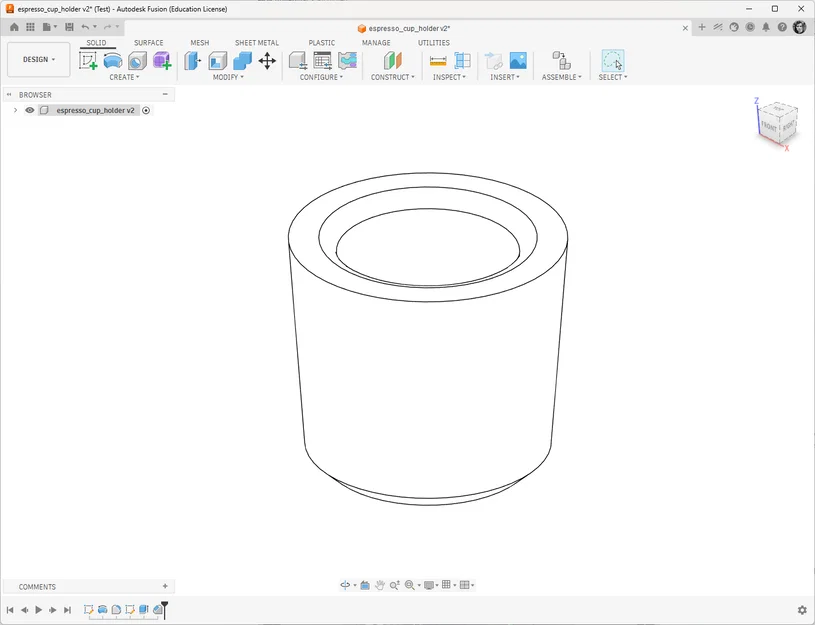Click the Insert Derive icon
This screenshot has width=815, height=625.
(x=493, y=61)
